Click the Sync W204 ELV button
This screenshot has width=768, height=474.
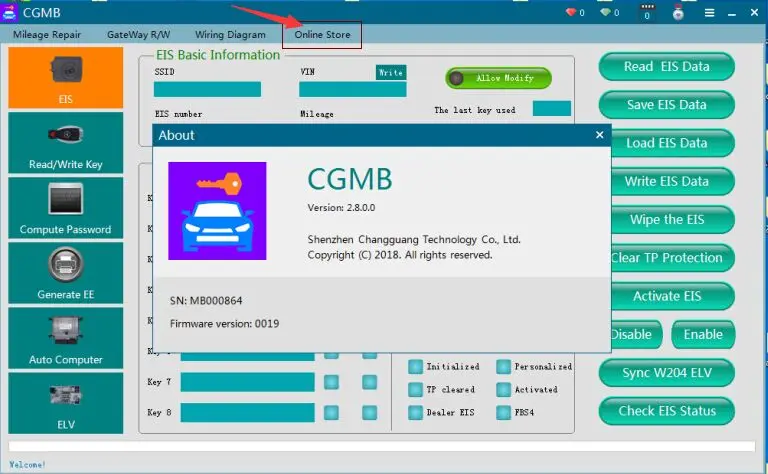[x=667, y=373]
